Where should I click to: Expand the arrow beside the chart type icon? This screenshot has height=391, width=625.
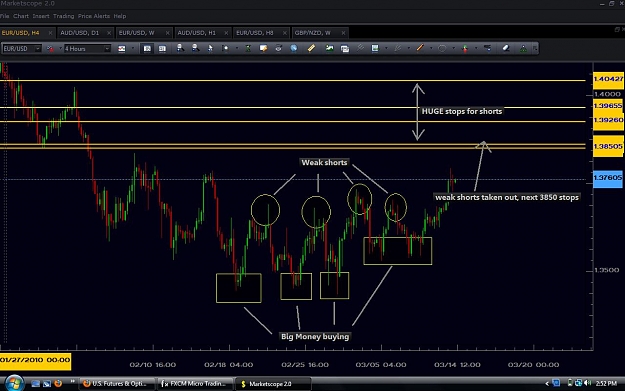pos(132,49)
